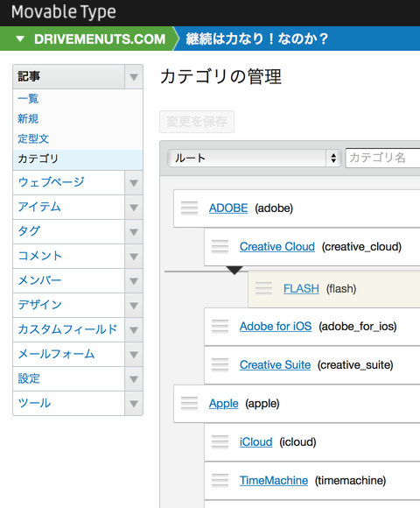Click the DRIVEMENUTS.COM site name
Screen dimensions: 420x508
pyautogui.click(x=100, y=39)
